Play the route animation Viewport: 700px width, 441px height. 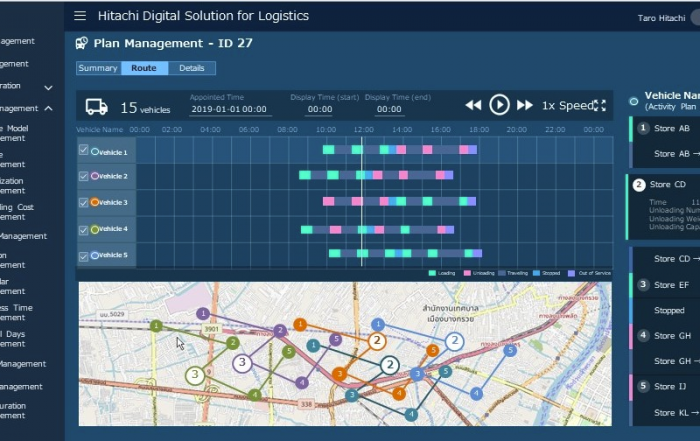point(499,105)
